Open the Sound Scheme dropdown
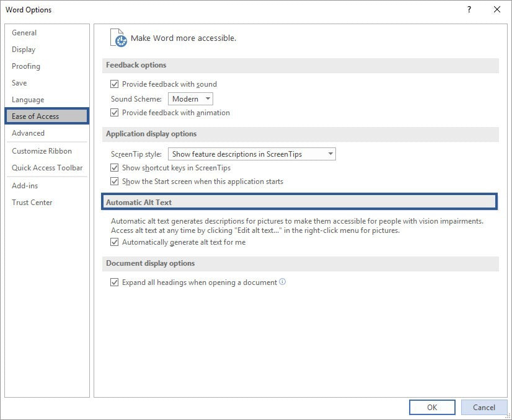Image resolution: width=512 pixels, height=420 pixels. (x=190, y=98)
